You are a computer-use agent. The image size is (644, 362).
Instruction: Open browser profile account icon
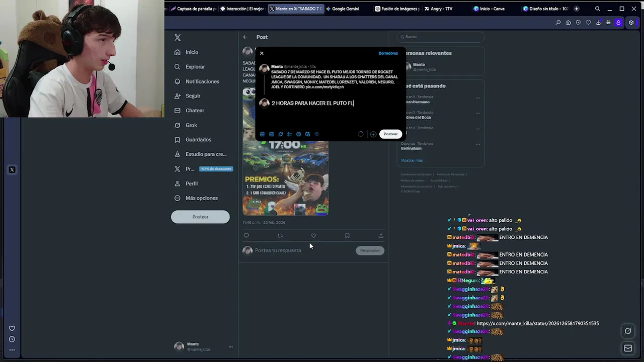pyautogui.click(x=618, y=23)
